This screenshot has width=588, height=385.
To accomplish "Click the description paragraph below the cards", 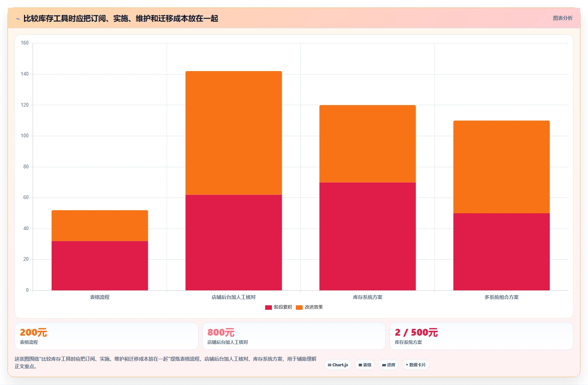I will pos(166,363).
